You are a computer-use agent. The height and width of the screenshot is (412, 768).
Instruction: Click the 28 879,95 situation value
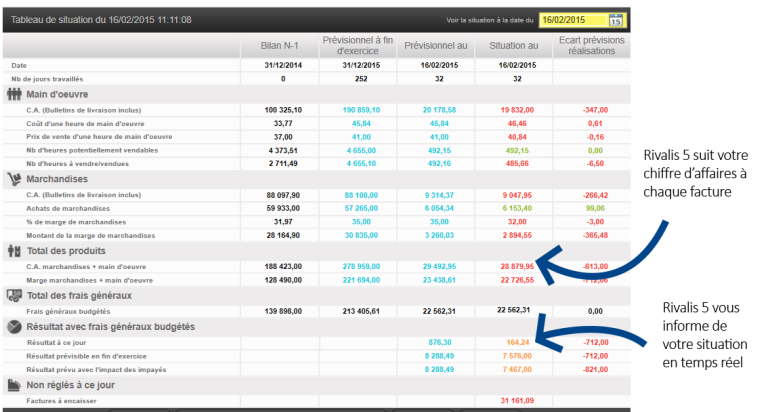coord(517,267)
